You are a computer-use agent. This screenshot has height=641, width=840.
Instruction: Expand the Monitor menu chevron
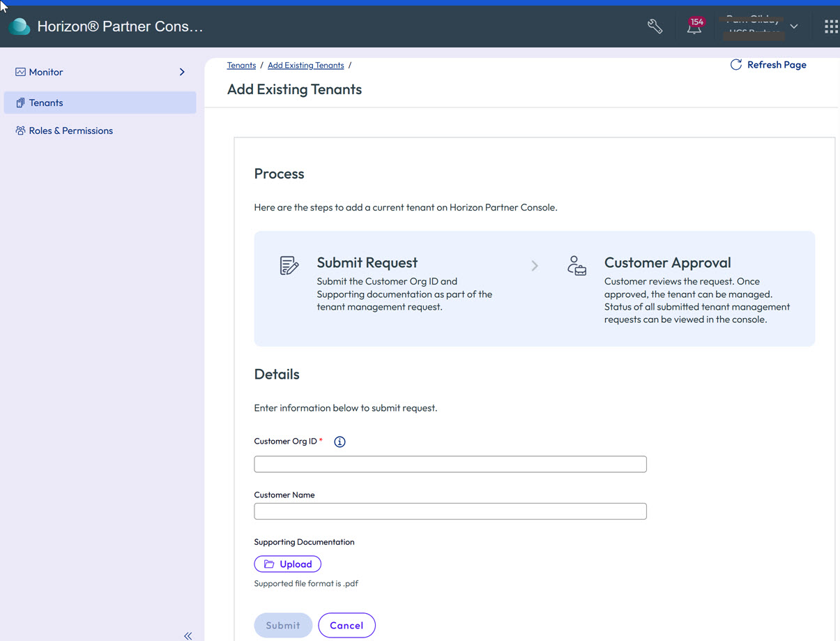[182, 72]
